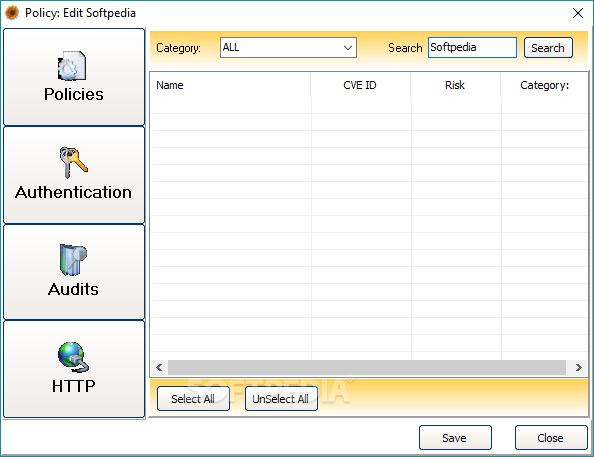Viewport: 594px width, 457px height.
Task: Click the sunflower app icon in title bar
Action: pos(12,13)
